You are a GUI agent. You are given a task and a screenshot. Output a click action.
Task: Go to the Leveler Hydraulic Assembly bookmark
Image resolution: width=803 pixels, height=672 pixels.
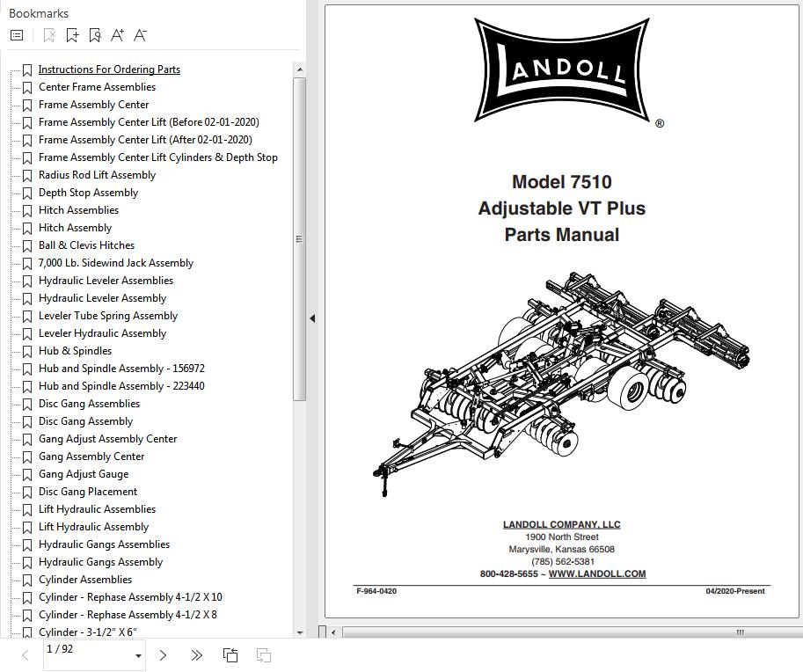(102, 333)
